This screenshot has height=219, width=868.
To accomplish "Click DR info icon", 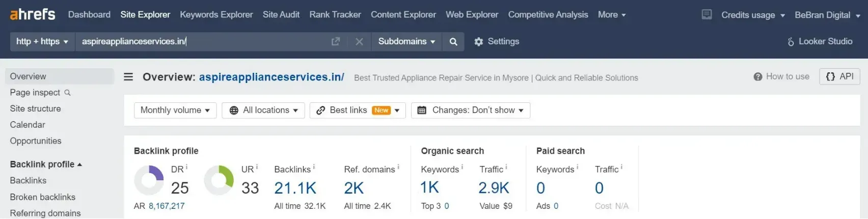I will click(186, 167).
